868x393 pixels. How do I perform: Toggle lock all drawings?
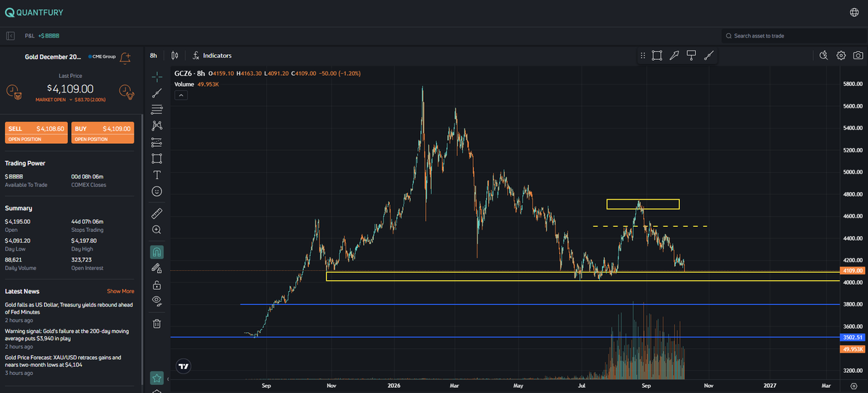[157, 285]
